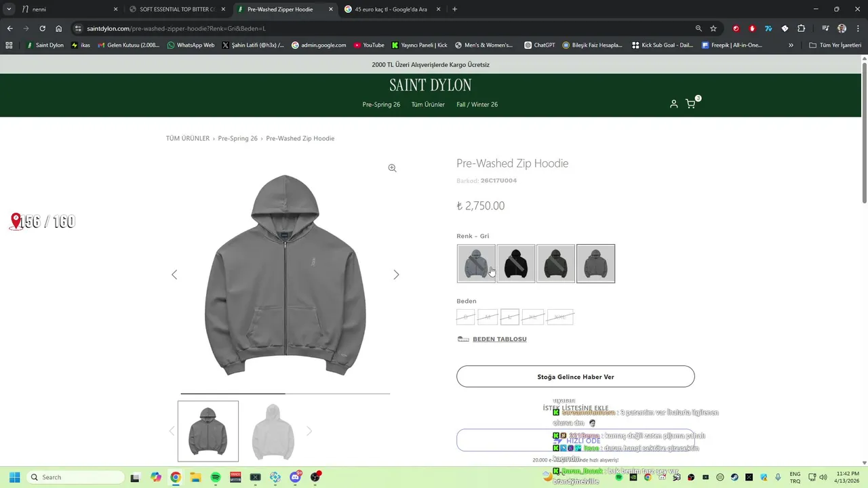This screenshot has height=488, width=868.
Task: Bookmark this page with star icon
Action: (x=713, y=28)
